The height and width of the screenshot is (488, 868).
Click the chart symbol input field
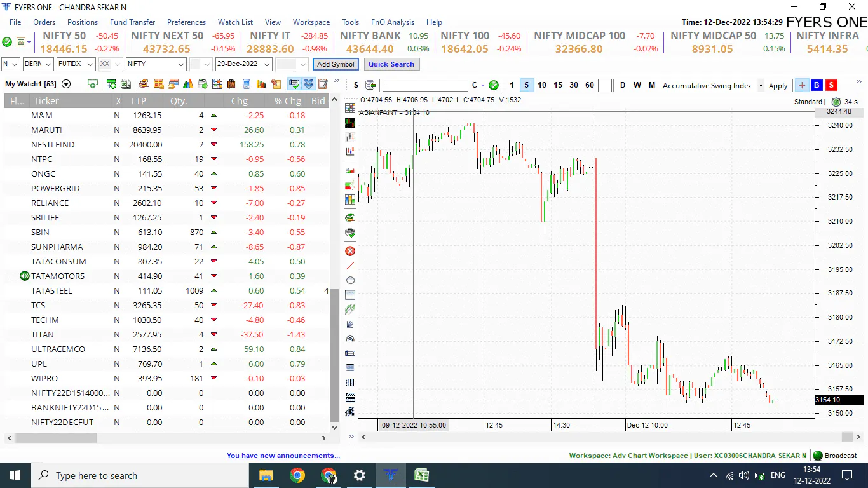(425, 85)
